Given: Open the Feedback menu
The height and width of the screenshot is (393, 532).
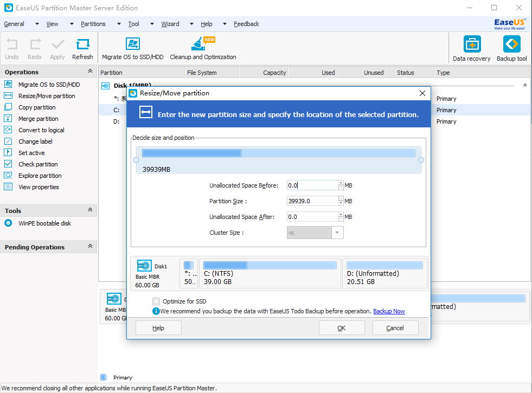Looking at the screenshot, I should tap(246, 24).
